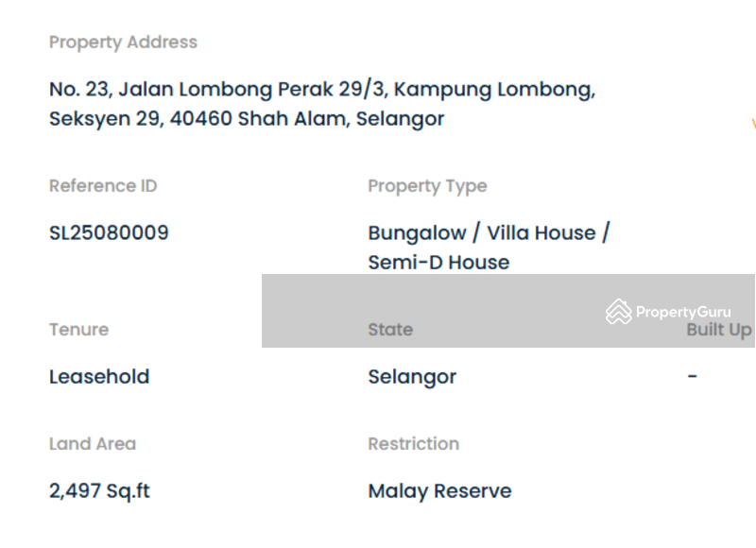Click the address line Seksyen 29, 40460 Shah Alam
This screenshot has height=548, width=756.
247,119
